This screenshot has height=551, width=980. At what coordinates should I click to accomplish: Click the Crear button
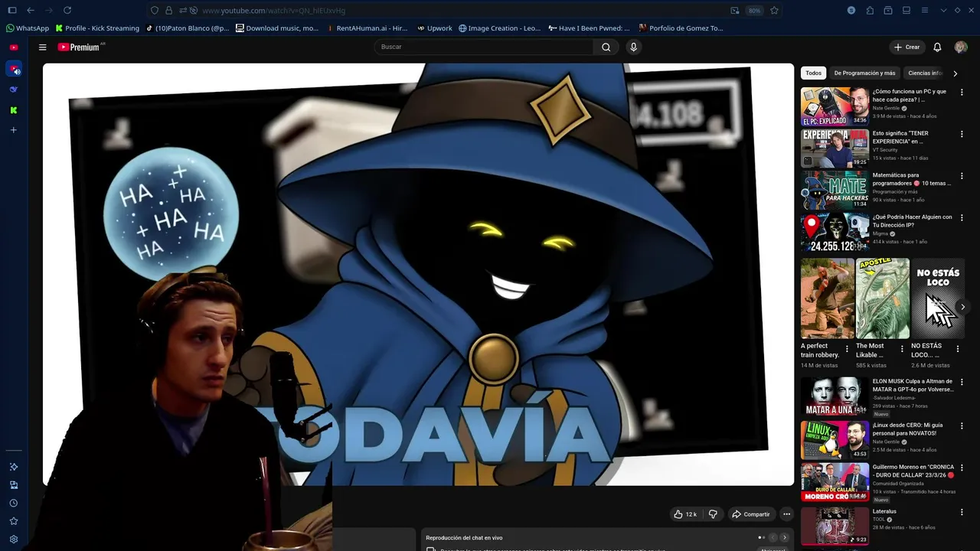click(906, 47)
